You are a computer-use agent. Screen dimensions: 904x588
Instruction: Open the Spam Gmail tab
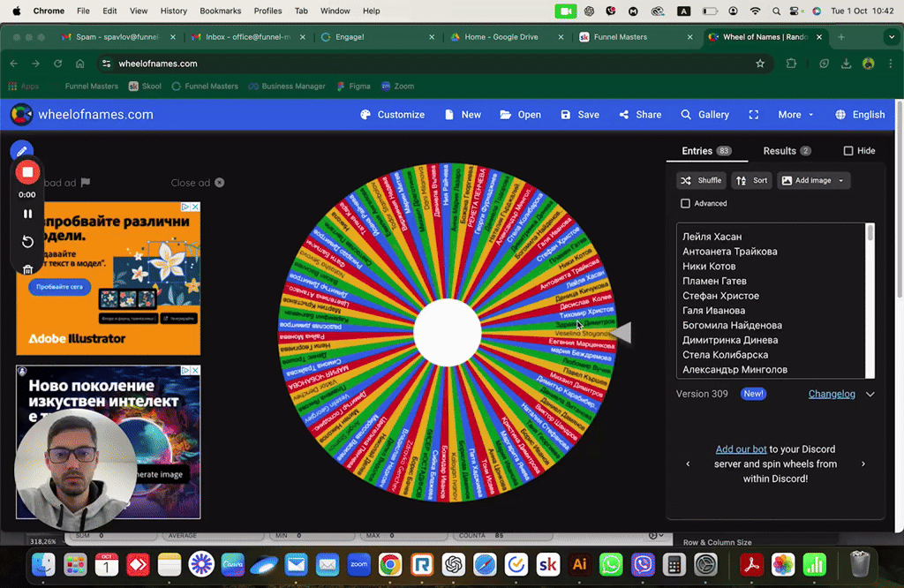pyautogui.click(x=119, y=37)
